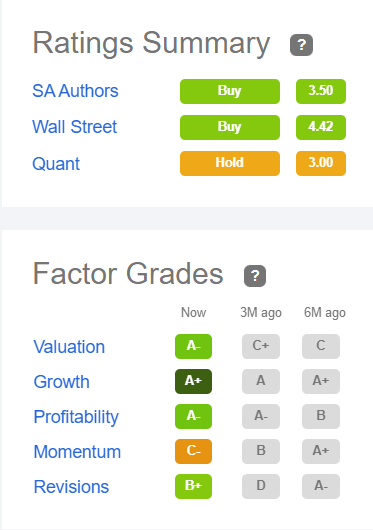Open Wall Street ratings link
Image resolution: width=373 pixels, height=530 pixels.
[74, 127]
